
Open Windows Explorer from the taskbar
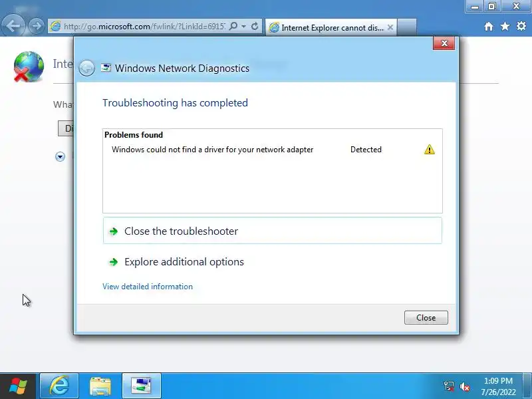click(x=100, y=386)
